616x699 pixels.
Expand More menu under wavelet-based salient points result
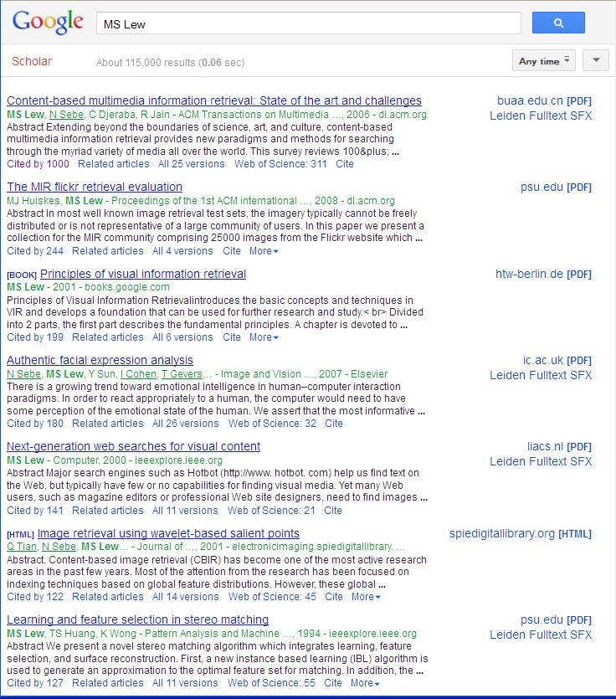coord(366,597)
